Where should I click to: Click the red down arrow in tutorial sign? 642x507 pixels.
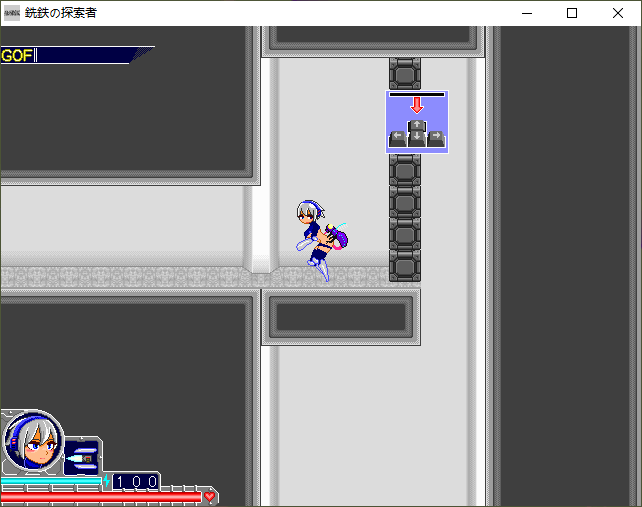(x=417, y=107)
